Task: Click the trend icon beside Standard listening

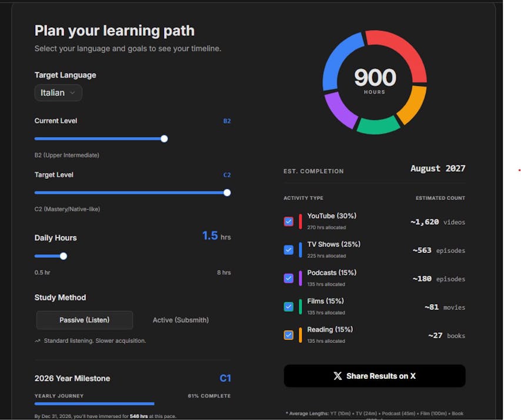Action: click(x=38, y=341)
